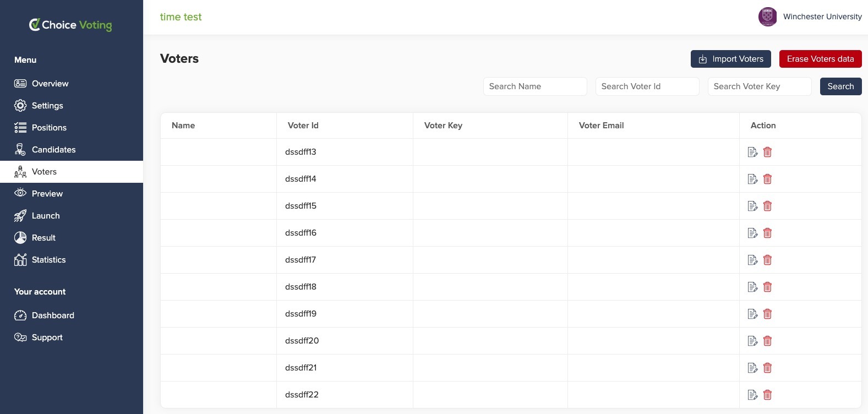Delete voter dssdff14 using trash icon
Screen dimensions: 868x414
(x=767, y=179)
